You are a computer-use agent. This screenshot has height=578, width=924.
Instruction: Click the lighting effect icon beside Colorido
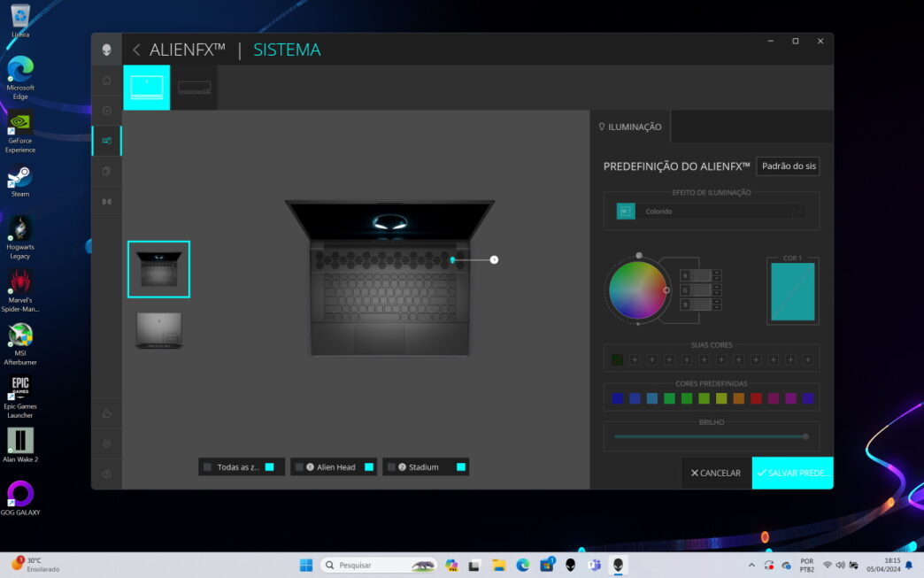(x=626, y=212)
